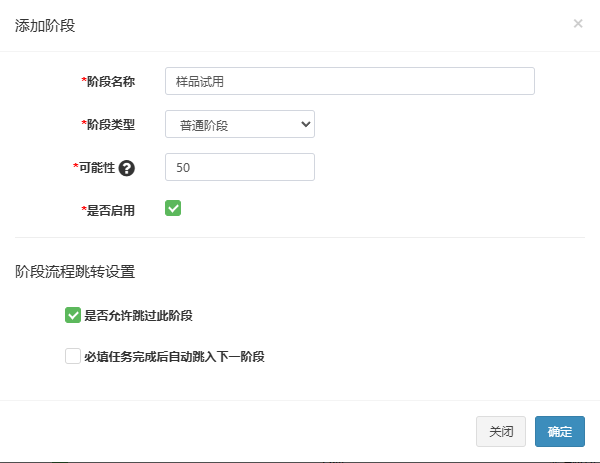
Task: Toggle 是否允许跳过此阶段 checkbox
Action: click(73, 315)
